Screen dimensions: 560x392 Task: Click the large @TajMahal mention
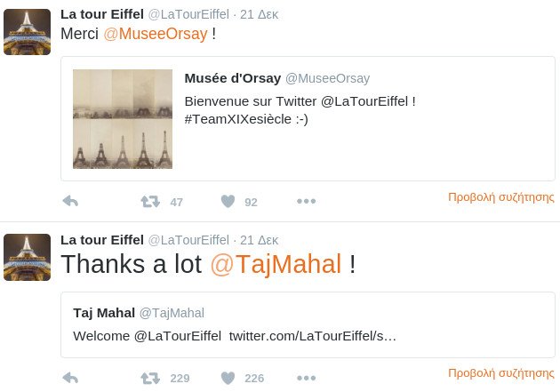[276, 264]
